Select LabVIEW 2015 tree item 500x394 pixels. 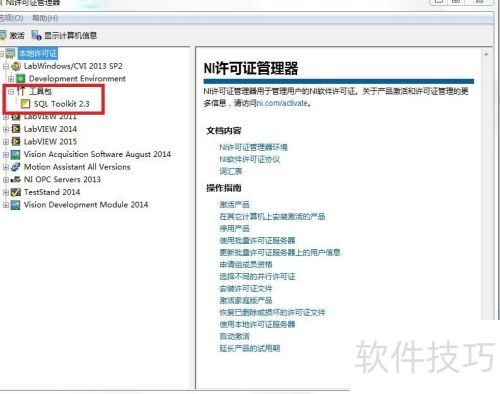(50, 142)
